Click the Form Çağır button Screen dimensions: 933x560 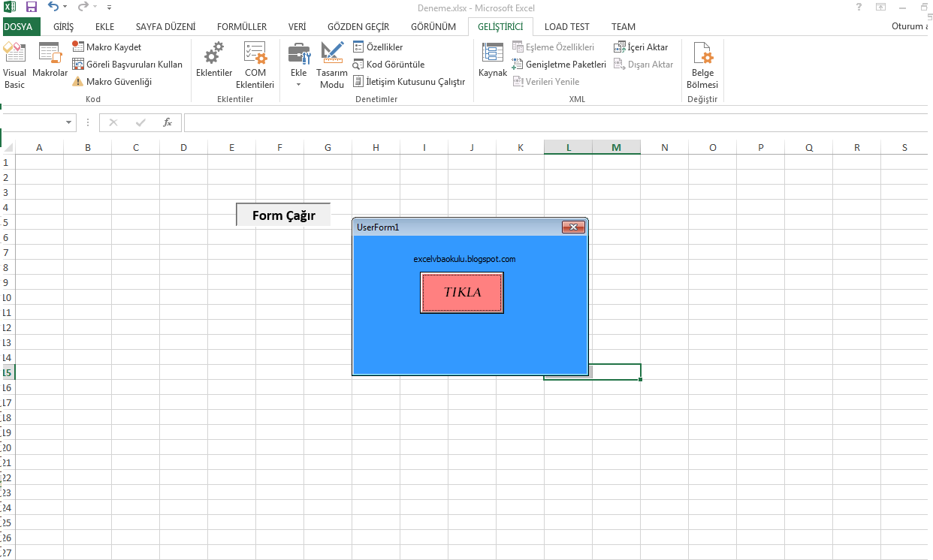click(x=282, y=214)
